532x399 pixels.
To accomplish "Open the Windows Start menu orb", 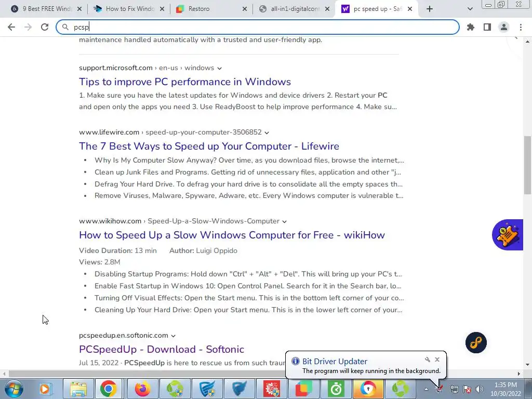I will pos(14,389).
